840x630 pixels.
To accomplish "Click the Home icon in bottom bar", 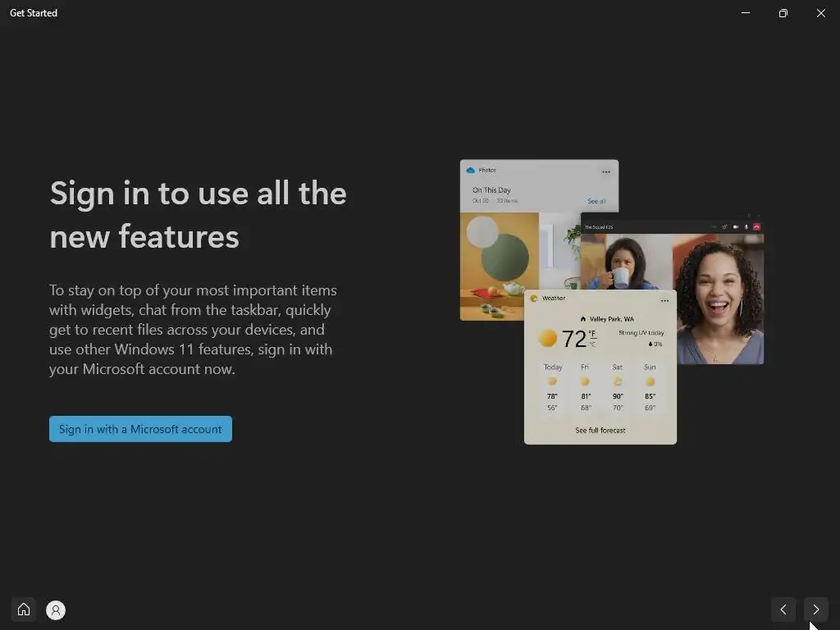I will pyautogui.click(x=24, y=609).
